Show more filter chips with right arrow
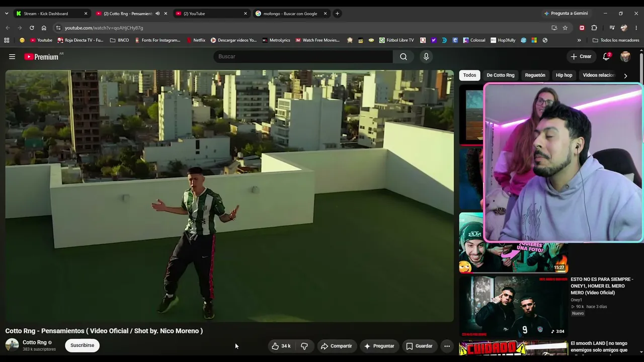644x362 pixels. (625, 75)
